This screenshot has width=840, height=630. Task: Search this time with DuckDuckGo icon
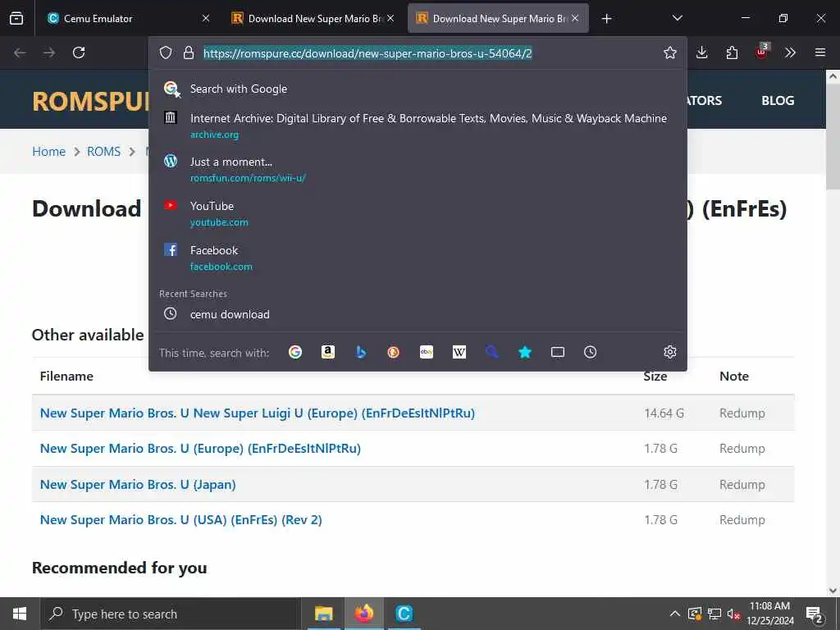click(x=394, y=352)
